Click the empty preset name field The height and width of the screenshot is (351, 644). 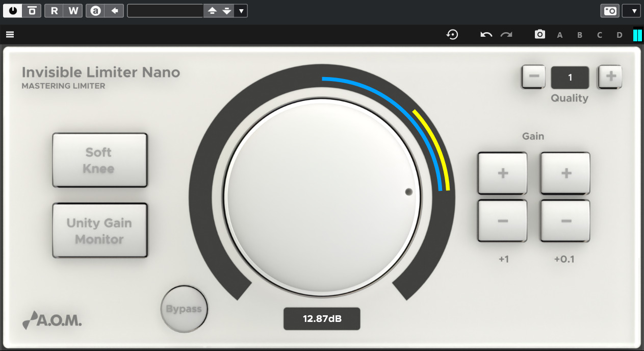[165, 11]
